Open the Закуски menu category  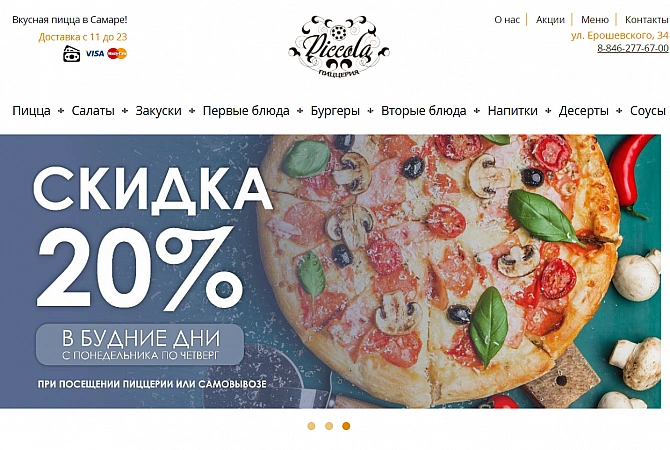pyautogui.click(x=158, y=111)
